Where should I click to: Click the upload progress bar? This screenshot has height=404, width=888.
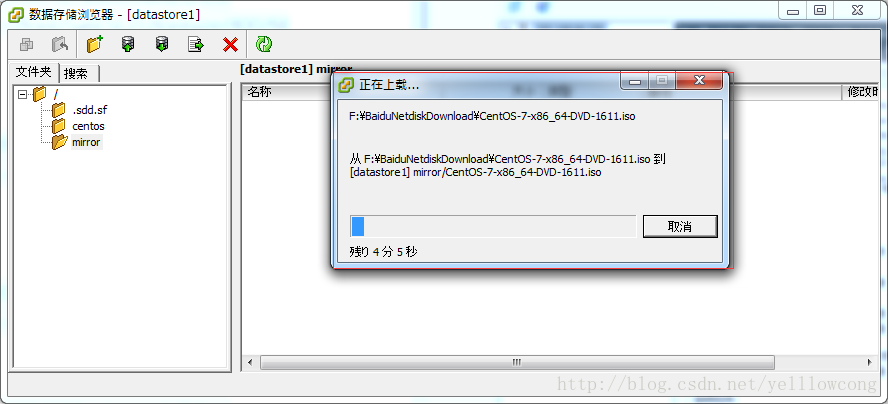pos(493,226)
